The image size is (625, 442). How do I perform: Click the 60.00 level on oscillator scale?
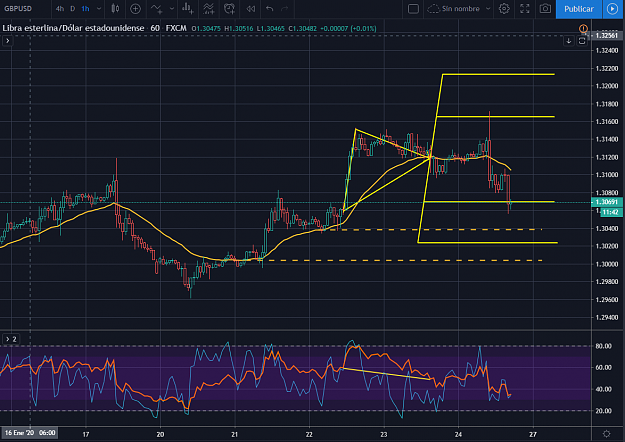point(603,367)
